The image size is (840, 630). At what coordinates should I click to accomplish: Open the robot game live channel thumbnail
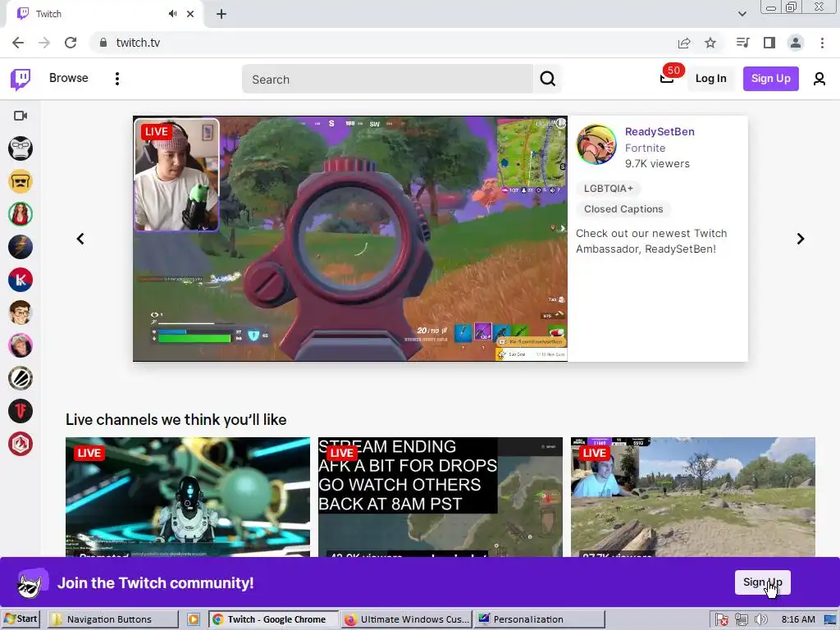click(188, 497)
